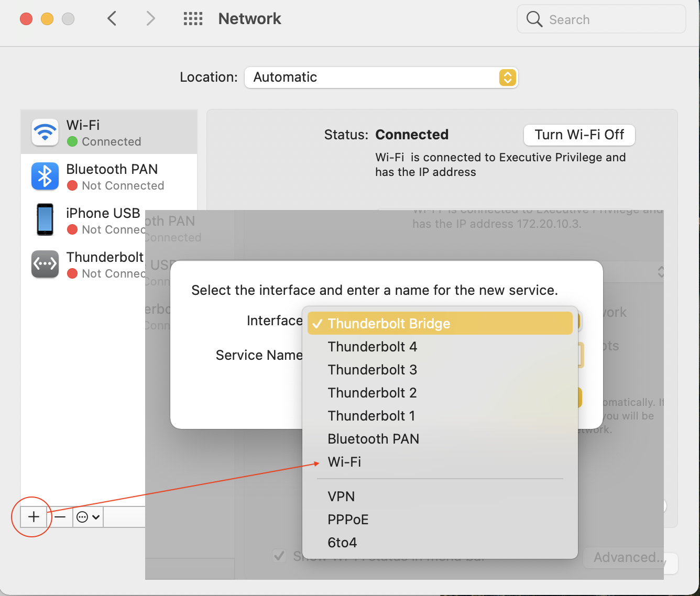This screenshot has height=596, width=700.
Task: Focus the Search field in the toolbar
Action: pos(601,19)
